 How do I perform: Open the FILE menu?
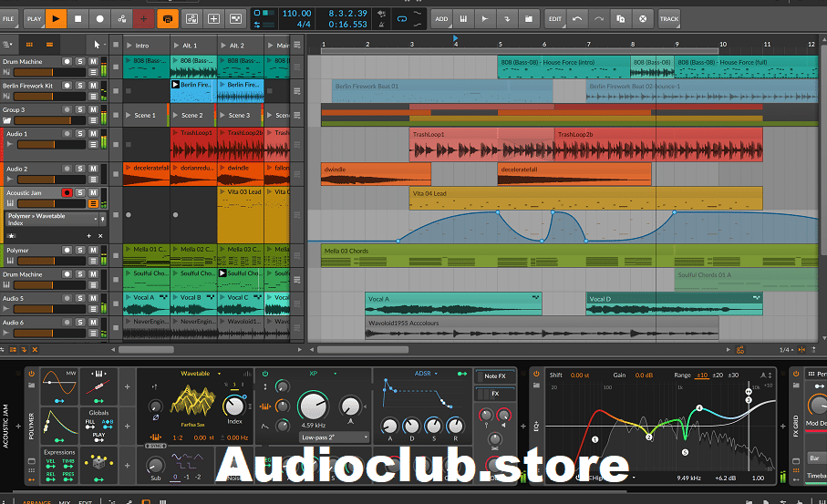pyautogui.click(x=9, y=18)
